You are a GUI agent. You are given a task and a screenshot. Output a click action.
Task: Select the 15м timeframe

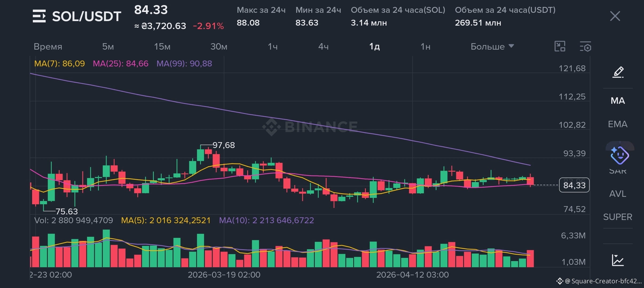[x=162, y=46]
